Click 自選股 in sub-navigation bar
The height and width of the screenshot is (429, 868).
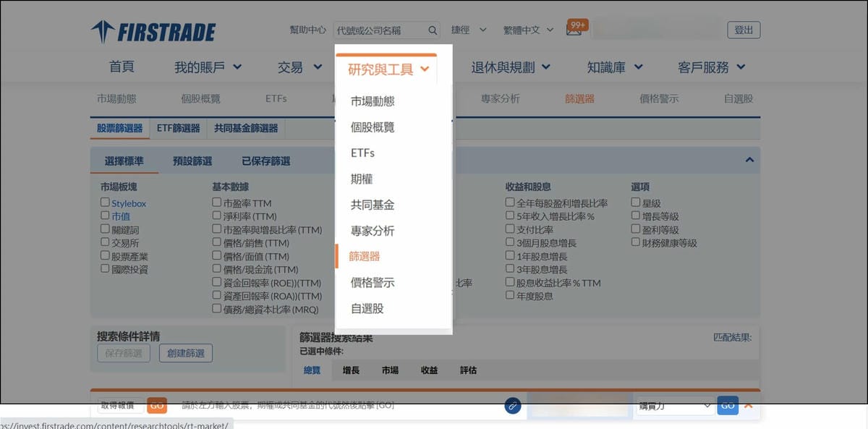click(x=739, y=98)
